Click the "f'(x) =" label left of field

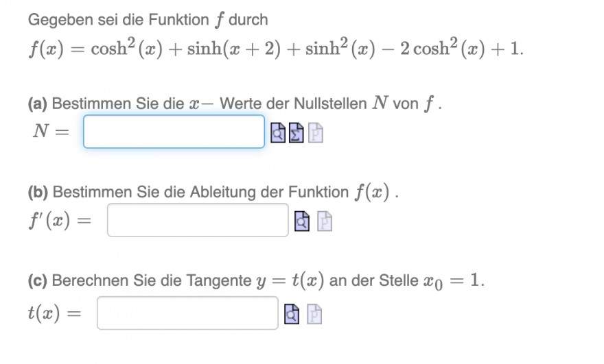point(60,221)
